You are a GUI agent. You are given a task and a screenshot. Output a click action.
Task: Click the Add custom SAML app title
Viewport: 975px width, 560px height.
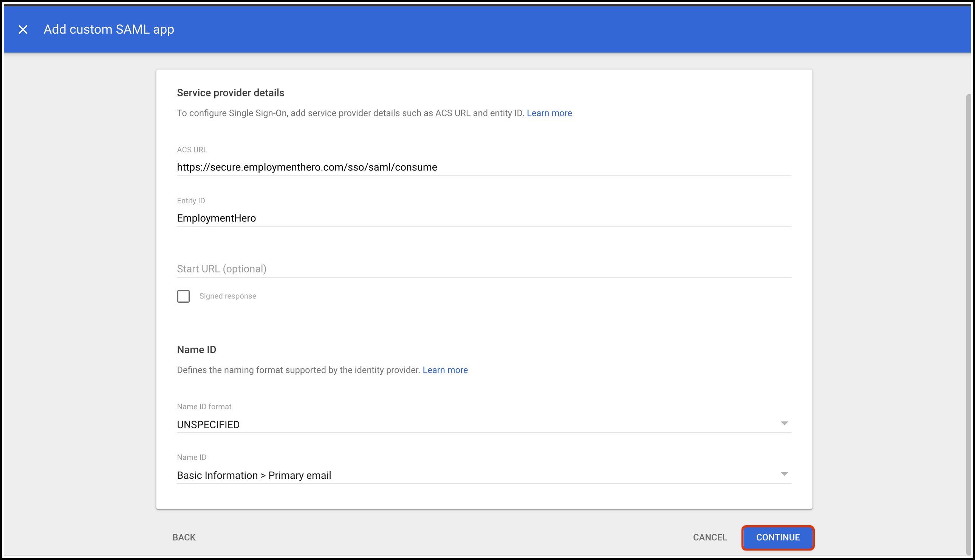109,29
